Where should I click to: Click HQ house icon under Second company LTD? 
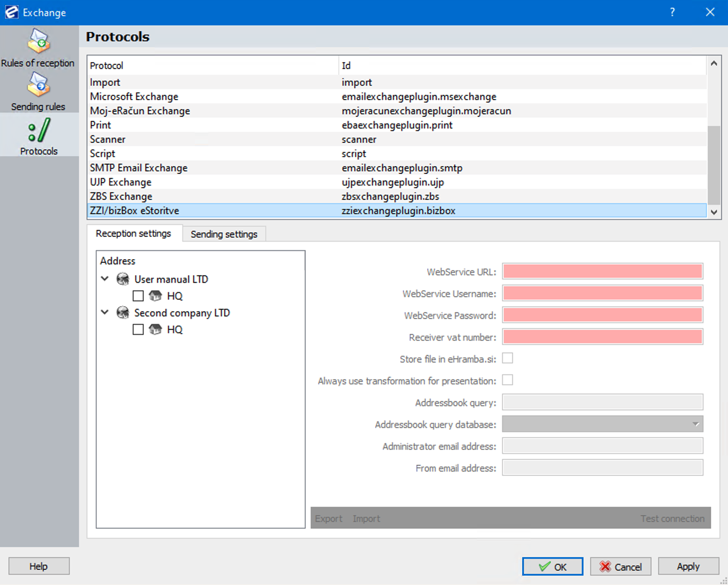point(155,329)
